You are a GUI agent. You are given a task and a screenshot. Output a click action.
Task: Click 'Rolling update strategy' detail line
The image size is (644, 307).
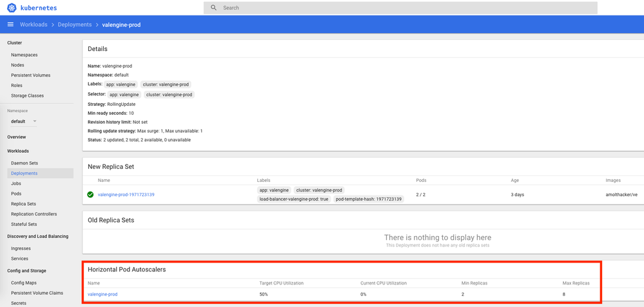click(x=146, y=131)
